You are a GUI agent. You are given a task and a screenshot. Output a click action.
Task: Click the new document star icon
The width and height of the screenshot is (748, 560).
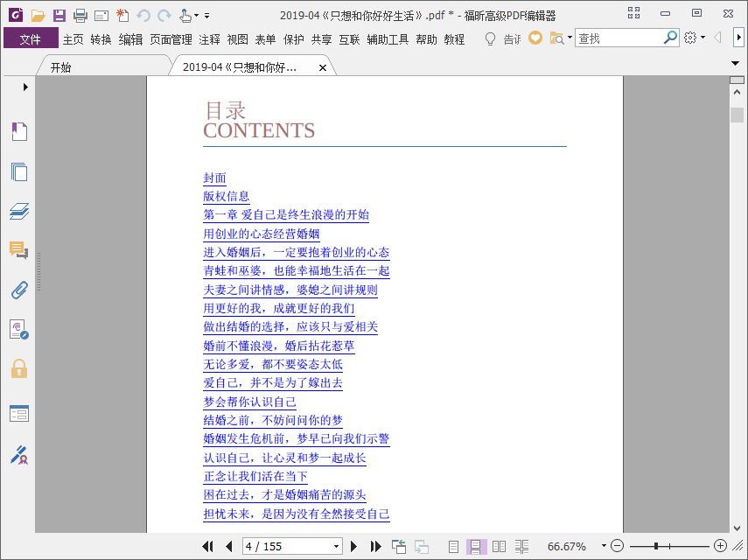(122, 16)
